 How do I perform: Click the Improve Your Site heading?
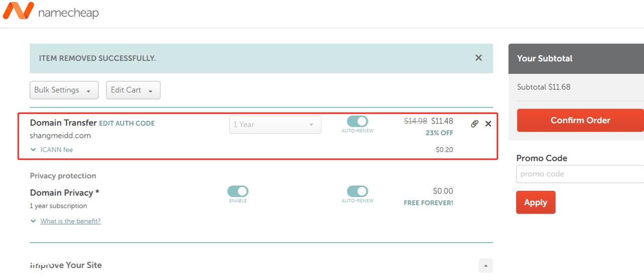[66, 265]
